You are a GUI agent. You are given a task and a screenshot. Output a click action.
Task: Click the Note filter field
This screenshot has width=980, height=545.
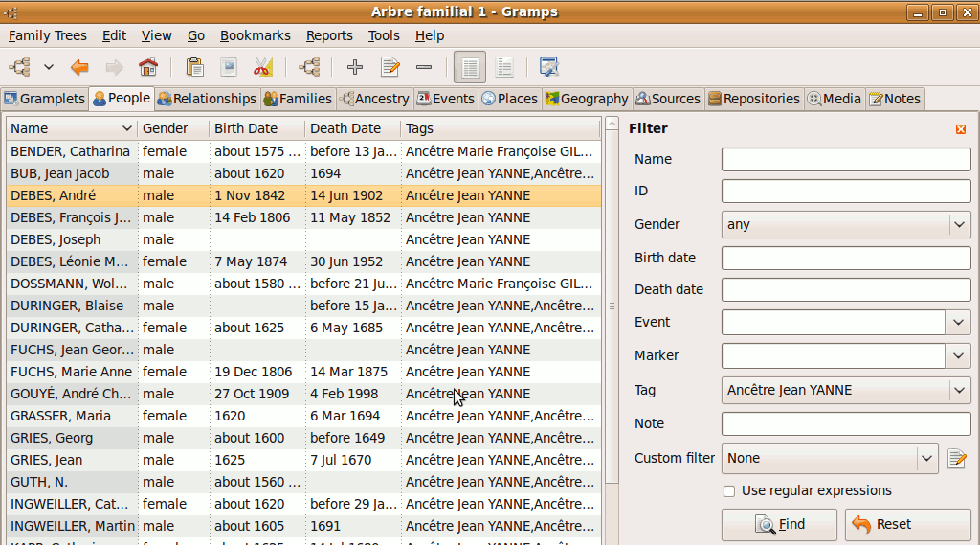coord(846,423)
